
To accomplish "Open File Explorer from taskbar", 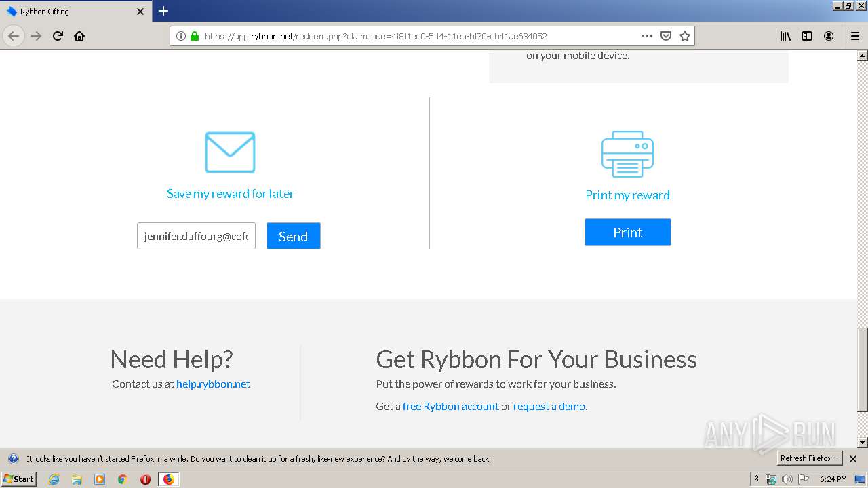I will click(x=77, y=479).
